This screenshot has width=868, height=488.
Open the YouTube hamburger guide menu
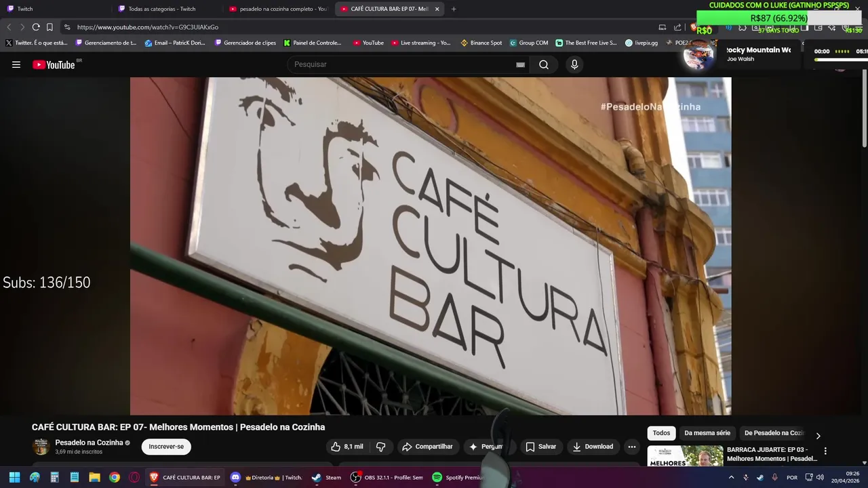coord(16,64)
